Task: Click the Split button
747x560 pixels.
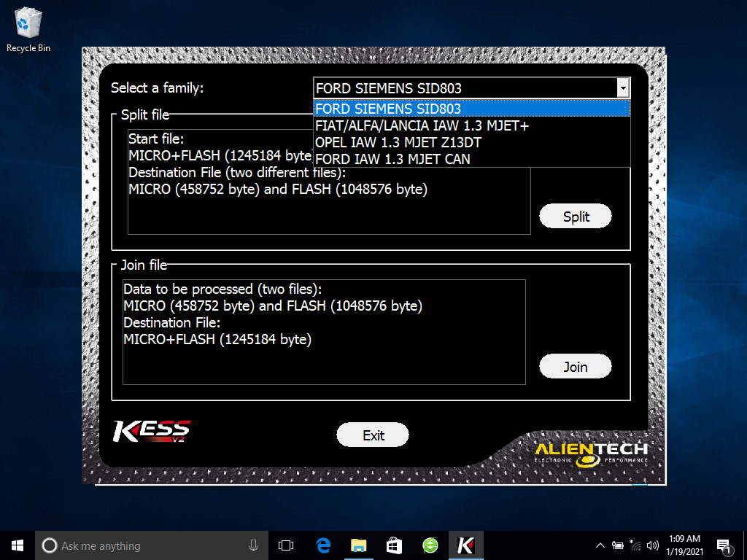Action: coord(576,216)
